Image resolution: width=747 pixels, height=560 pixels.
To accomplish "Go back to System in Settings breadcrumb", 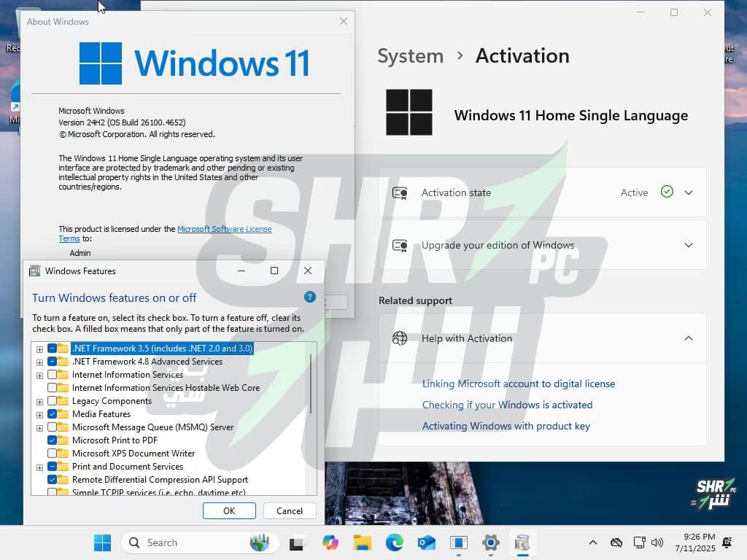I will pos(410,56).
